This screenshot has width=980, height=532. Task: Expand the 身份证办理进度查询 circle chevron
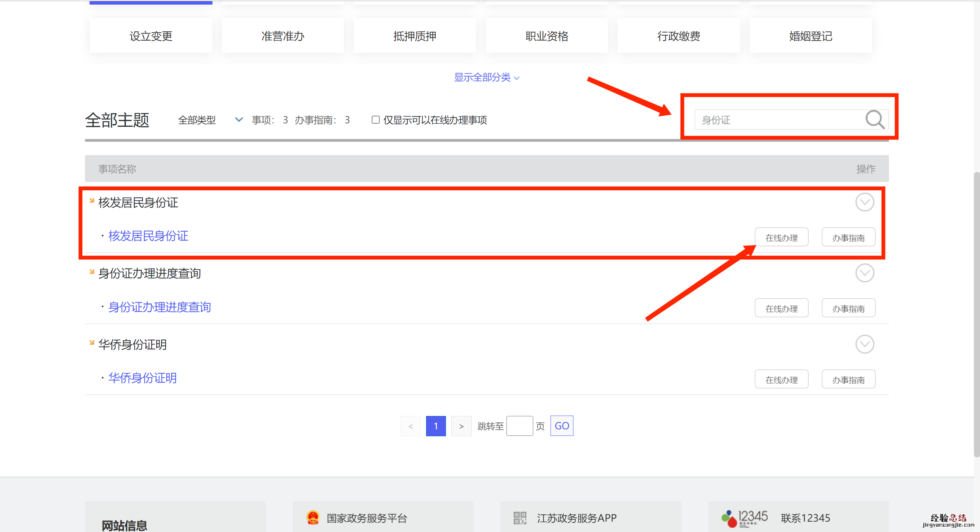tap(864, 273)
